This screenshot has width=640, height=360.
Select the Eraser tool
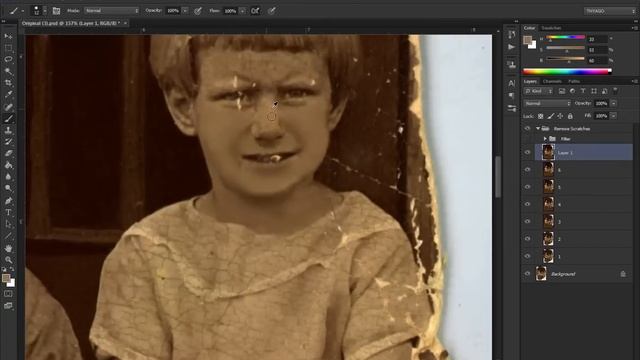click(x=8, y=154)
